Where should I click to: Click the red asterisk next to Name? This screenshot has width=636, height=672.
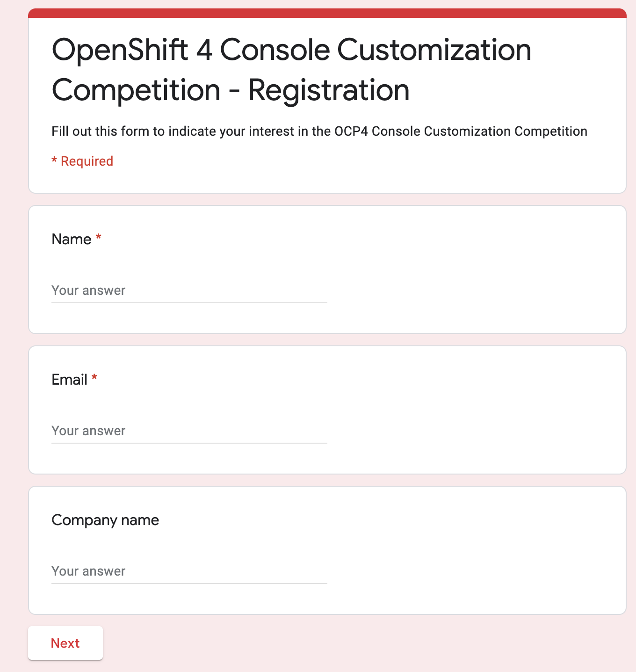tap(98, 237)
